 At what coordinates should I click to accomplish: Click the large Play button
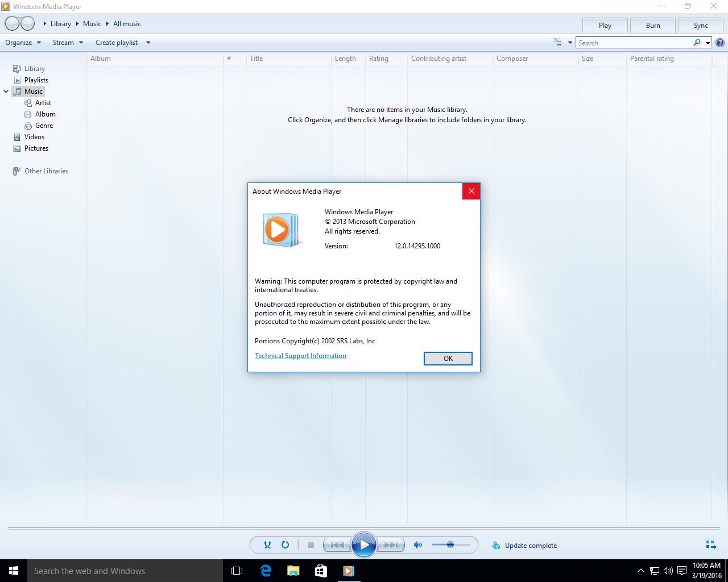click(364, 545)
